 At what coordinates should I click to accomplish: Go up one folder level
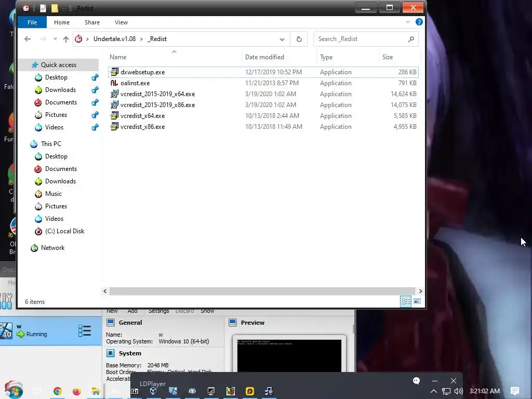click(66, 39)
